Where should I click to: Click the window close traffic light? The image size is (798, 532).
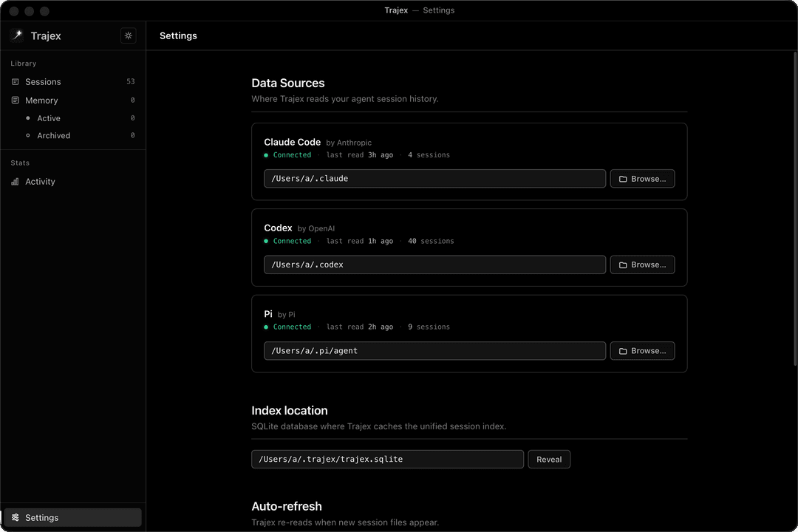click(x=14, y=10)
